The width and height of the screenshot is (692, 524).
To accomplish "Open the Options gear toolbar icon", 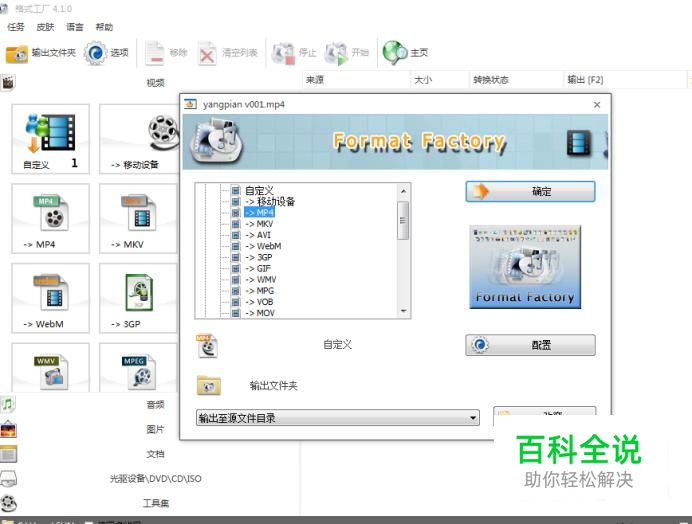I will tap(95, 53).
